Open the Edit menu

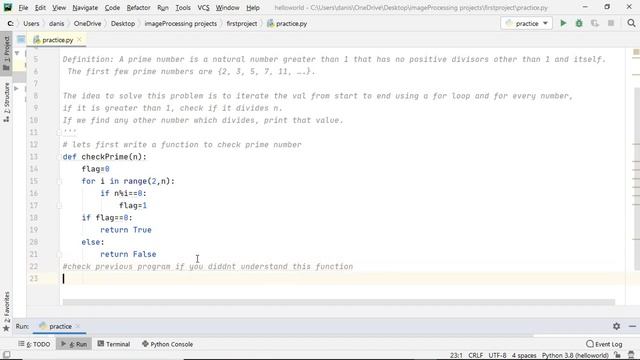[x=40, y=7]
